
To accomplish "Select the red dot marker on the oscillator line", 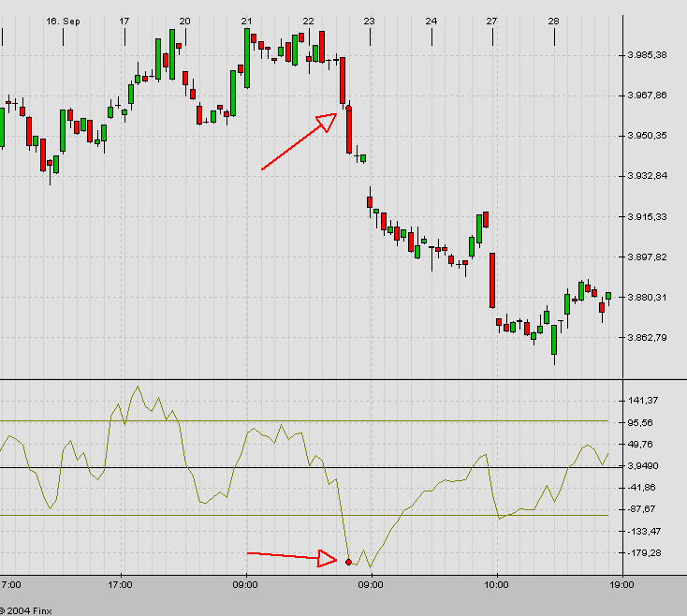I will point(349,562).
